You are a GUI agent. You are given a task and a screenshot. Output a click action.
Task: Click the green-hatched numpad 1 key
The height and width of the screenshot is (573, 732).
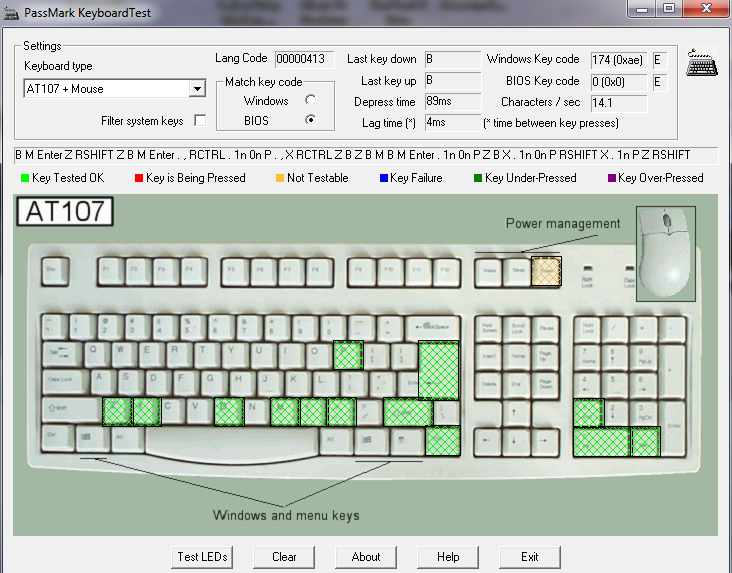click(x=588, y=413)
